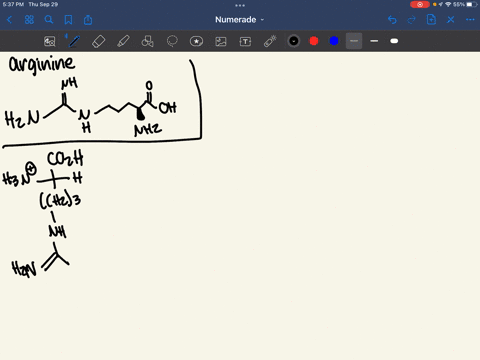Select the thickest stroke width
The image size is (480, 360).
(x=394, y=41)
